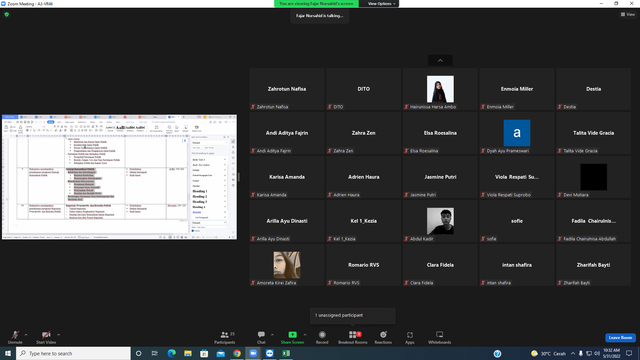The image size is (640, 360).
Task: Open Microsoft Store from taskbar
Action: (204, 353)
